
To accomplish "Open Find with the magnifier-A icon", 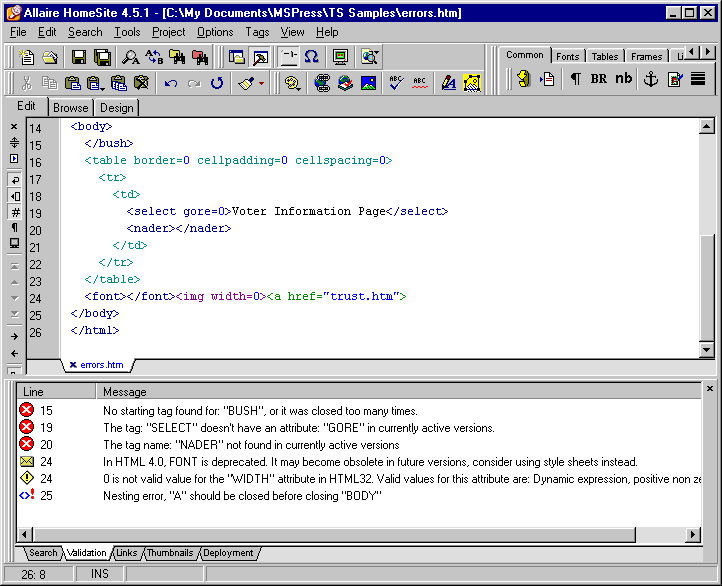I will (130, 57).
